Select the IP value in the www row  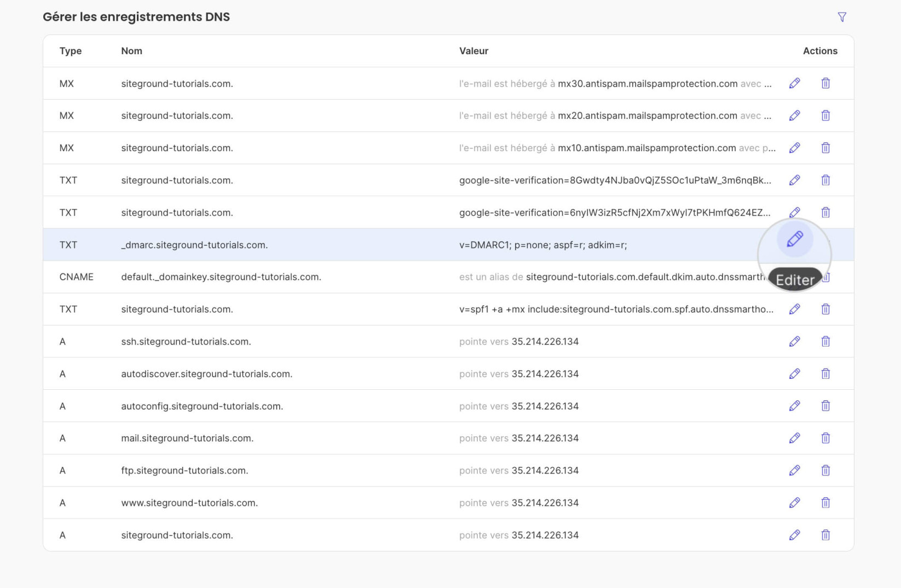pos(545,503)
